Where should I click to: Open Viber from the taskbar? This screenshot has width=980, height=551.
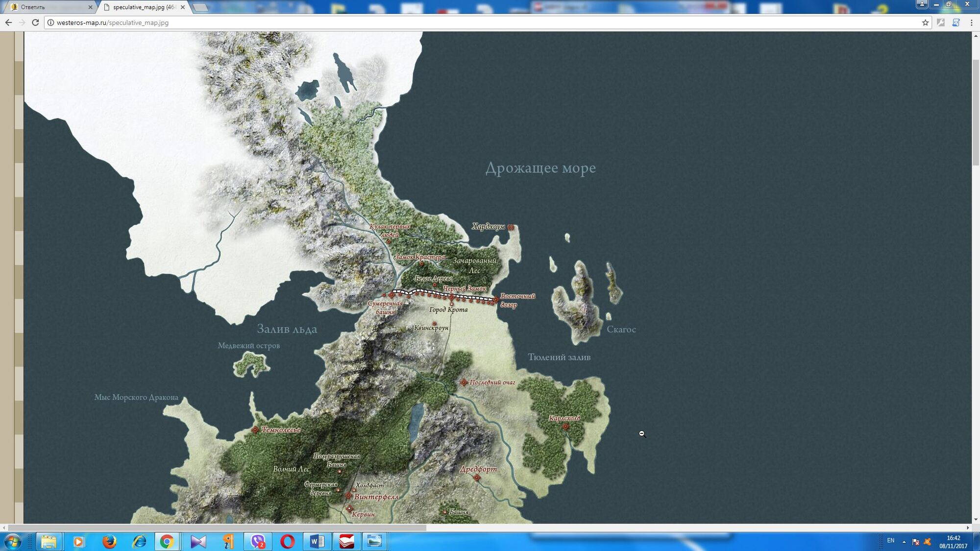[x=258, y=542]
